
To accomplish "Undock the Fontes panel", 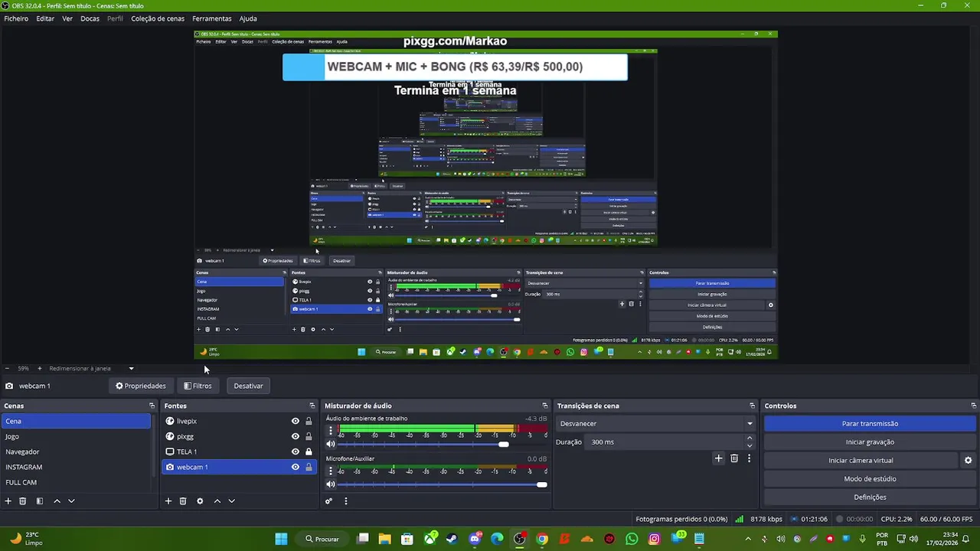I will (x=312, y=406).
